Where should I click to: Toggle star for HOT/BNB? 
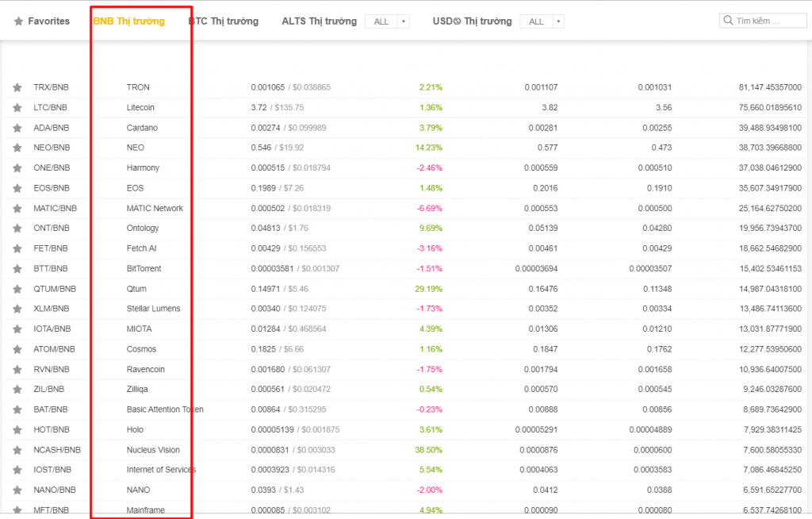(17, 430)
